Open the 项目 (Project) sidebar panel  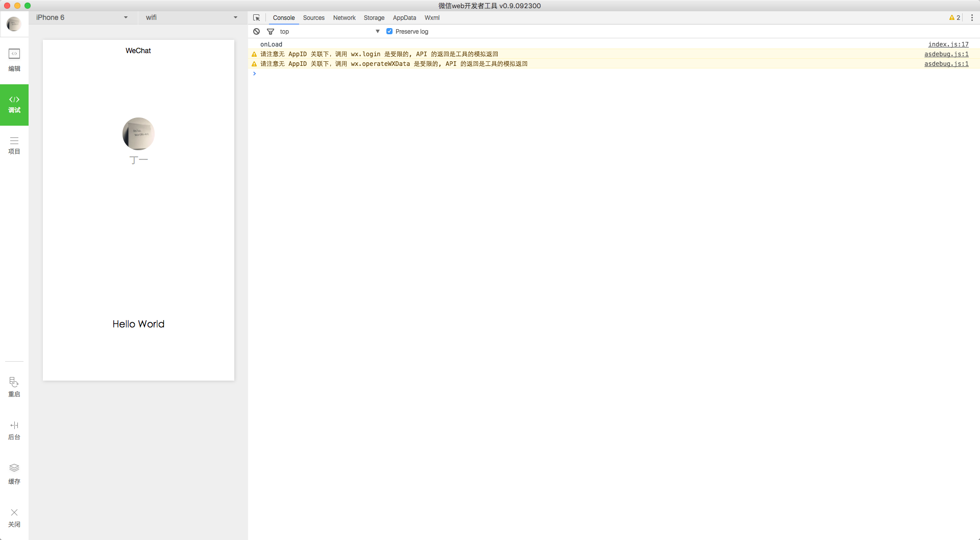point(14,145)
